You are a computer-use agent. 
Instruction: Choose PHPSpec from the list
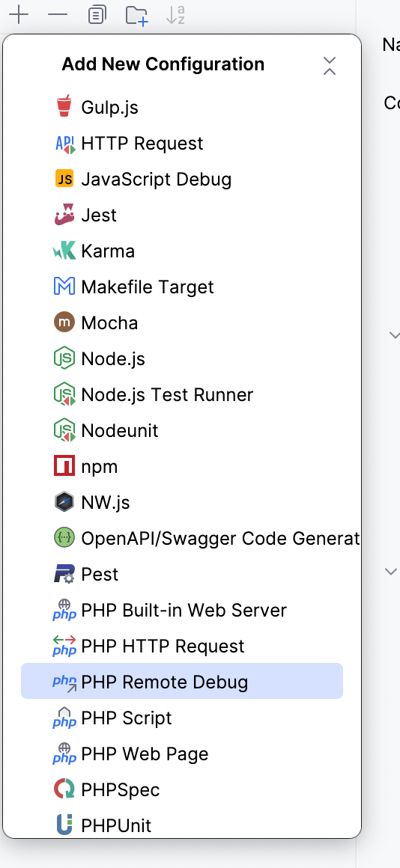182,789
